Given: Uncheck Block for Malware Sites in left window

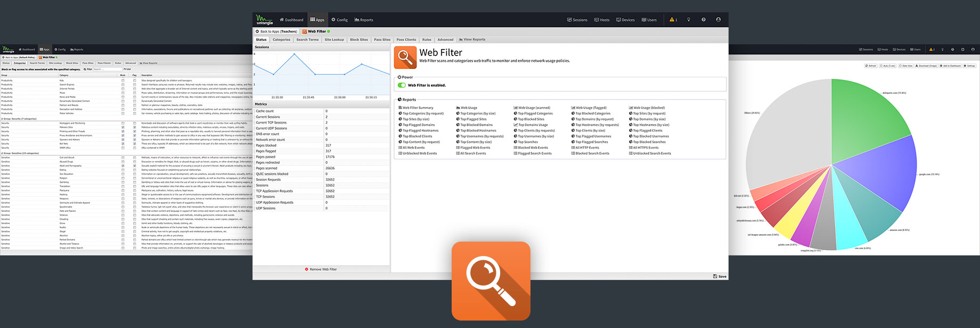Looking at the screenshot, I should tap(123, 127).
